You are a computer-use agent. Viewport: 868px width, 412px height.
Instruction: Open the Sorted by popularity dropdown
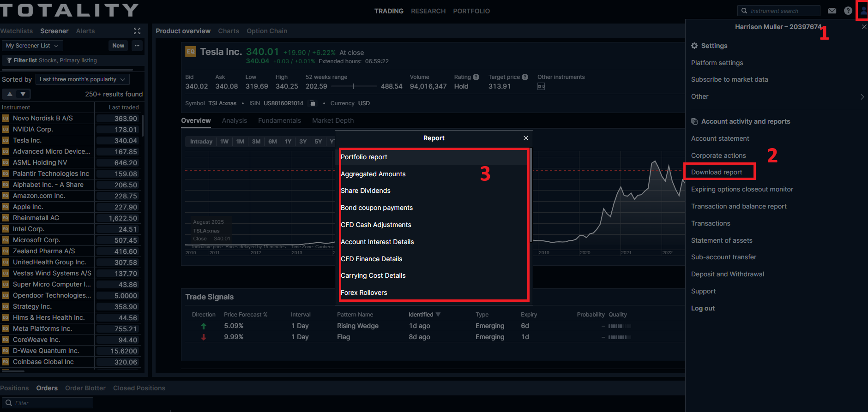coord(83,79)
